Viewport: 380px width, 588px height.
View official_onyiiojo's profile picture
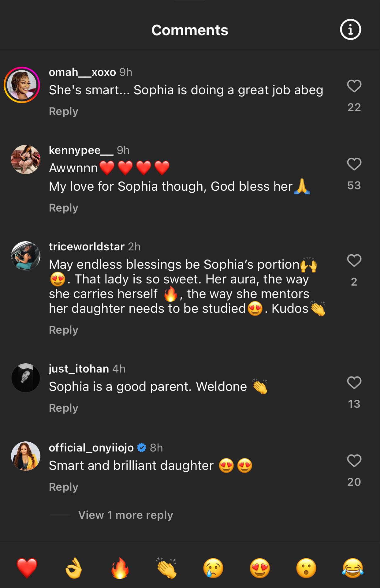point(26,456)
